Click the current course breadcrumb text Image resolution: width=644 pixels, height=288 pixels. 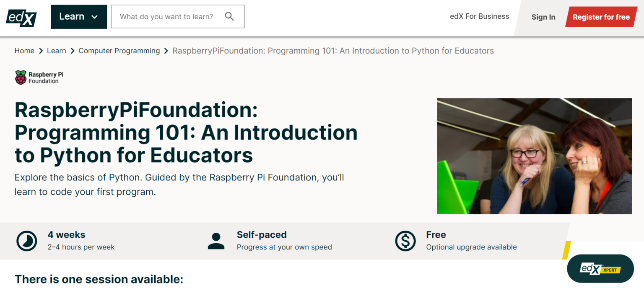click(x=333, y=51)
